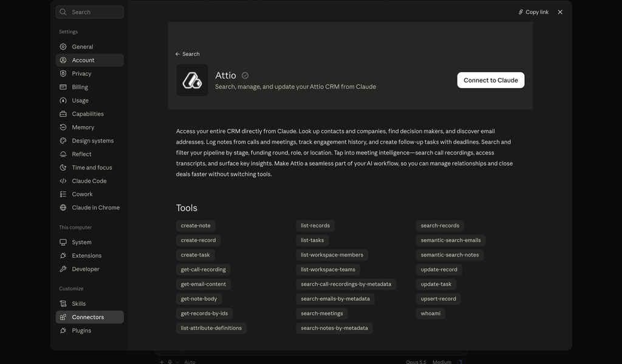Open General settings
The width and height of the screenshot is (622, 364).
click(90, 47)
